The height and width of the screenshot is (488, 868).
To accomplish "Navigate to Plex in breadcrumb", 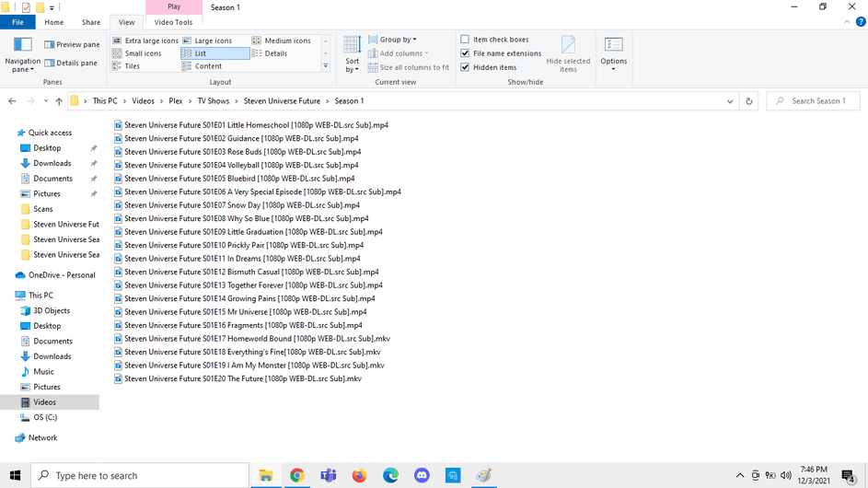I will [176, 100].
